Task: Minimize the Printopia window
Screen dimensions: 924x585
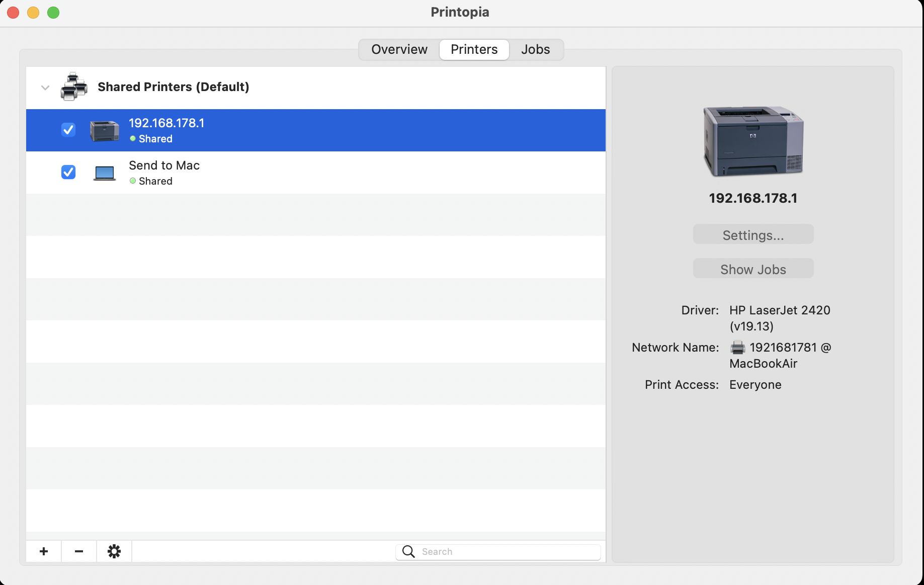Action: click(33, 13)
